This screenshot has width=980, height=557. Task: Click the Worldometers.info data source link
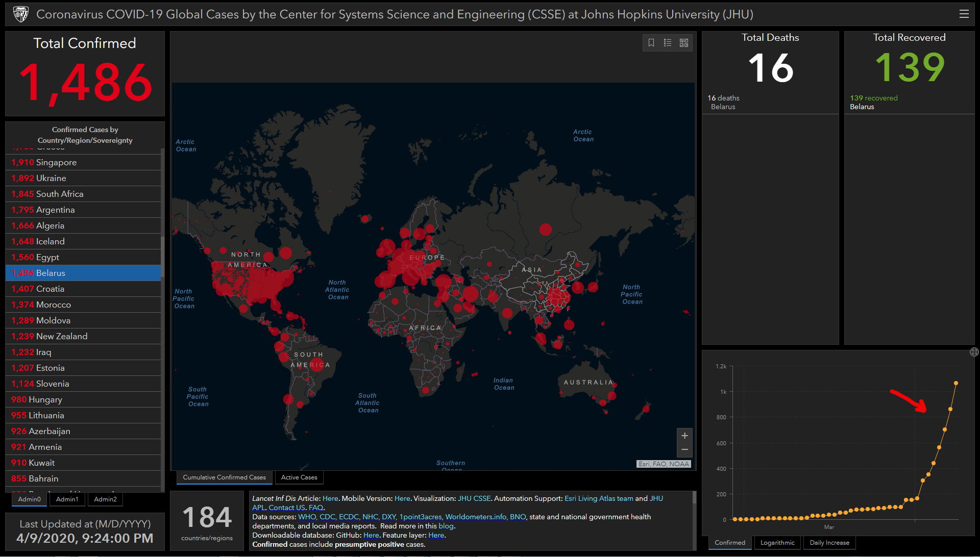[x=476, y=517]
